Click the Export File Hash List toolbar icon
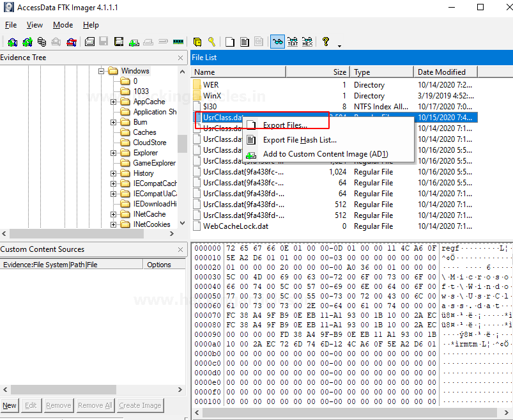 click(x=245, y=42)
